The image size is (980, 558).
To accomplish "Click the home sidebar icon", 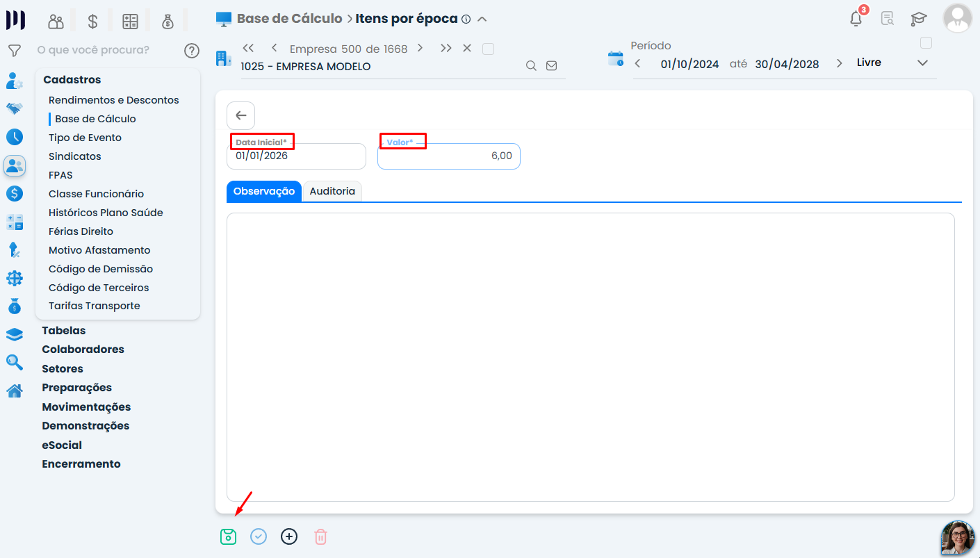I will coord(15,391).
